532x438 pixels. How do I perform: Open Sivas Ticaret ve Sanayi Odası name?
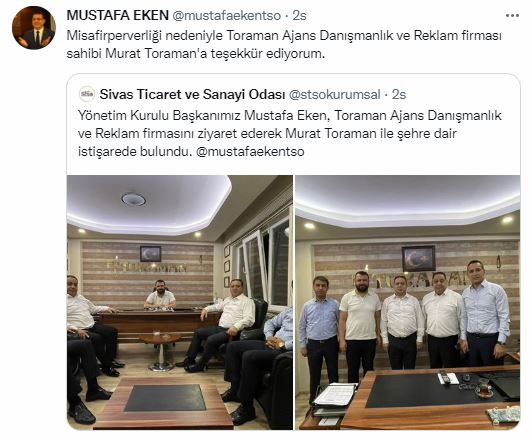192,94
